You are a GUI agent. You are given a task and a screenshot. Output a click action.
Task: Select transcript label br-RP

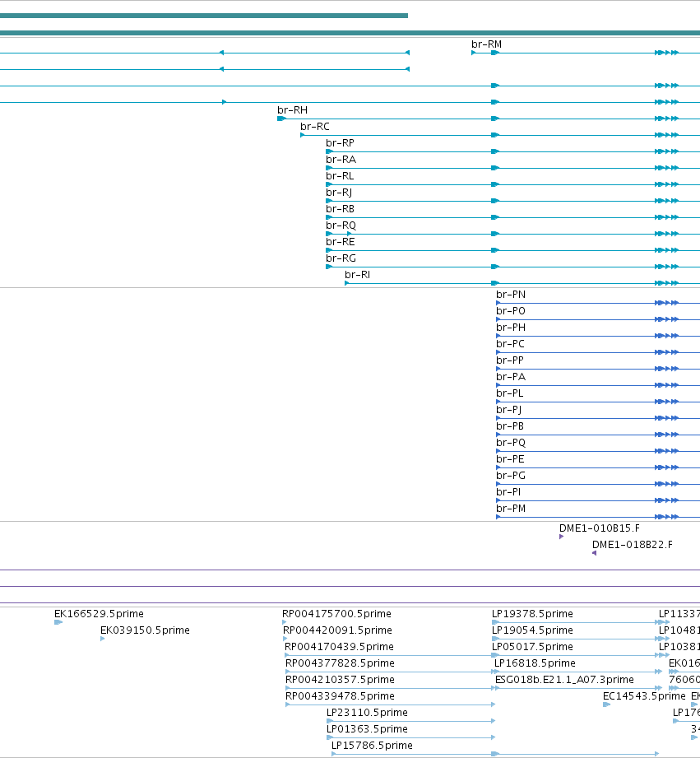click(x=340, y=142)
